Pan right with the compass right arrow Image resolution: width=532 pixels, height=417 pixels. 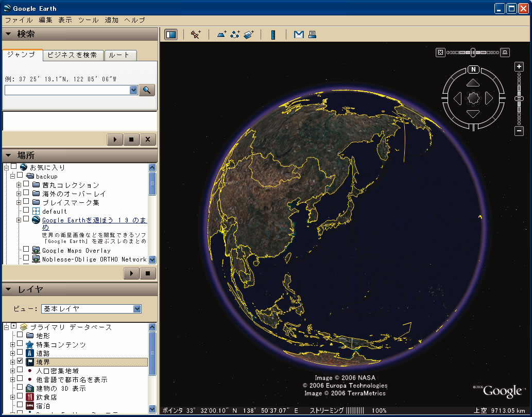[489, 98]
